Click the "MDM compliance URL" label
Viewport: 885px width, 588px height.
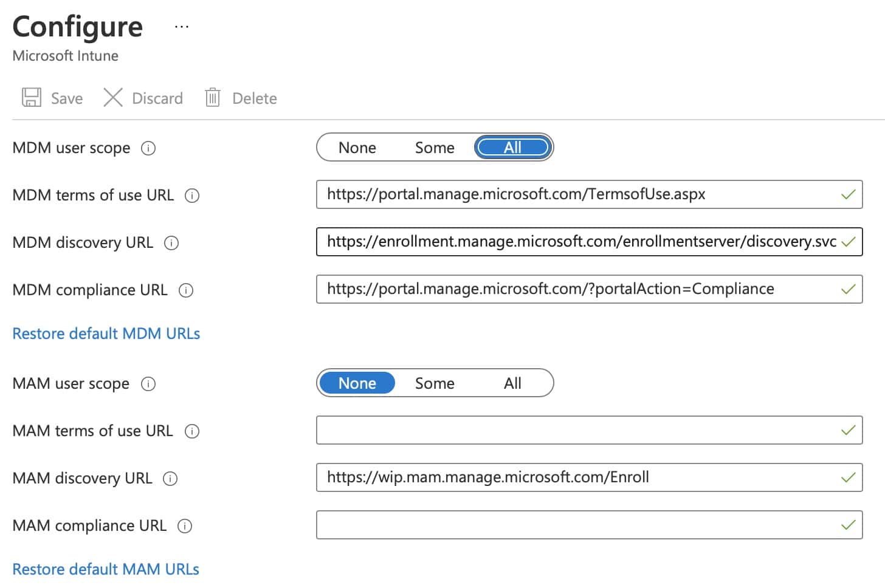coord(90,290)
